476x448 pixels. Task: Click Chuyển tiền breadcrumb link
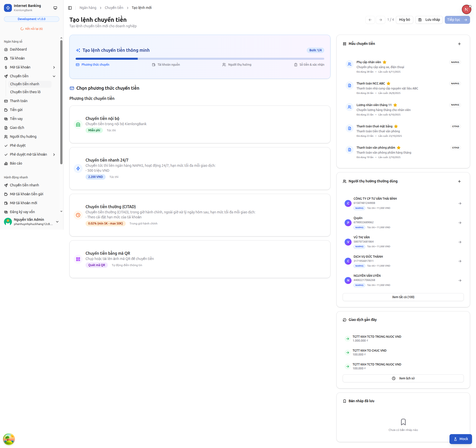point(114,8)
